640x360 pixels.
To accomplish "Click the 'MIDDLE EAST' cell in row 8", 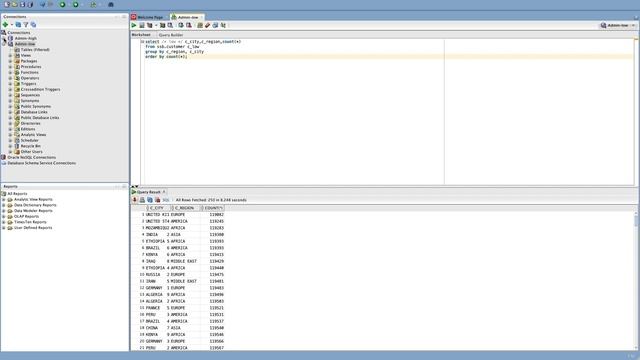I will (x=183, y=261).
